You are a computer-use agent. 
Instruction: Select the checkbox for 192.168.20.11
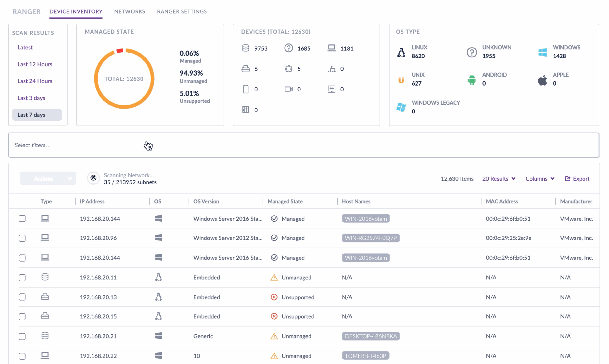point(22,278)
